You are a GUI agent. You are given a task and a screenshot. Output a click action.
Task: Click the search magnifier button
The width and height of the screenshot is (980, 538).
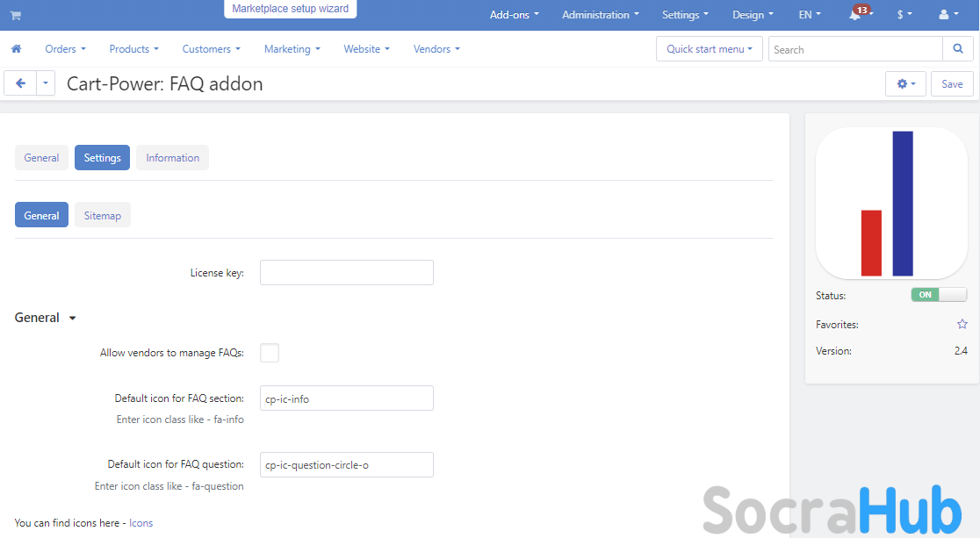(x=957, y=49)
